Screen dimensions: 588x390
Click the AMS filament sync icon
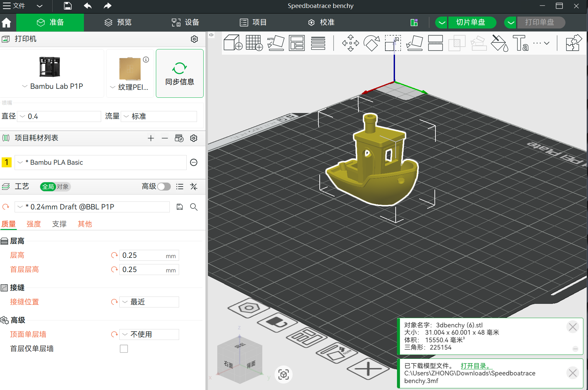click(x=179, y=138)
